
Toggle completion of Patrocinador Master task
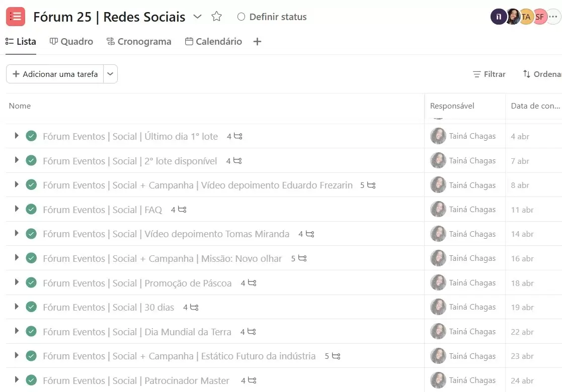(x=31, y=380)
